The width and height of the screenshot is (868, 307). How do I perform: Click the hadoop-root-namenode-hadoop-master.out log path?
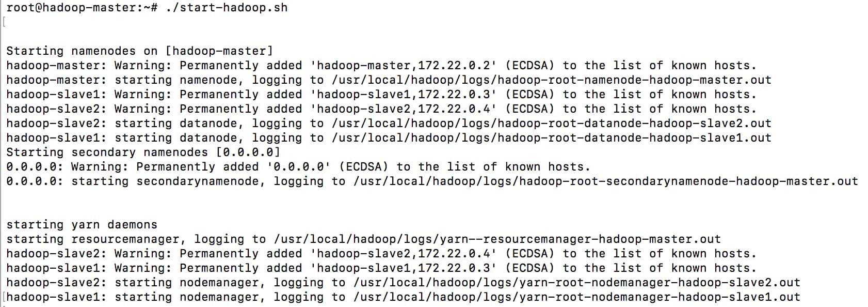[551, 80]
